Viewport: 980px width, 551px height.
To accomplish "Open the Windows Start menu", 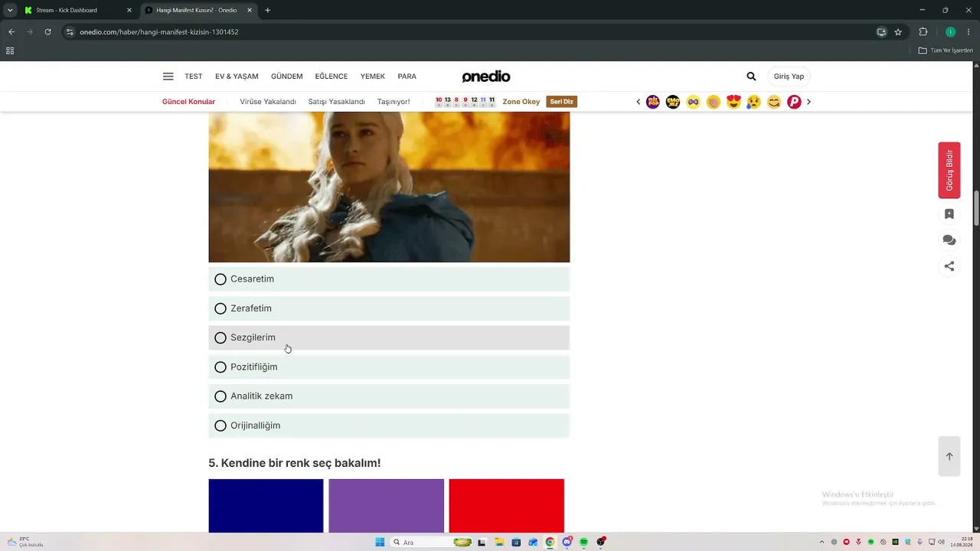I will [380, 542].
